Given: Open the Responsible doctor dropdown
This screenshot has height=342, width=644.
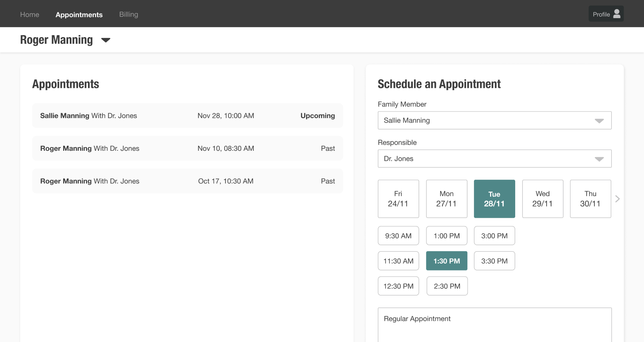Looking at the screenshot, I should [x=494, y=159].
